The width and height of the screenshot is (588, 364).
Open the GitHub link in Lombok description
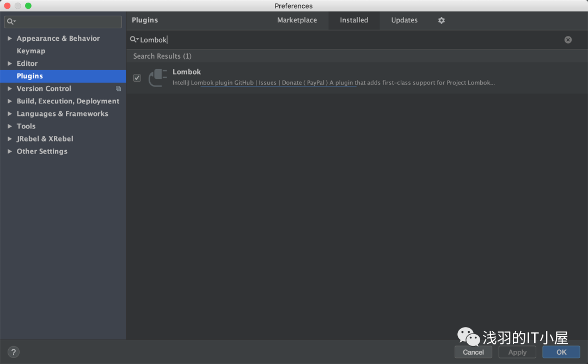244,83
